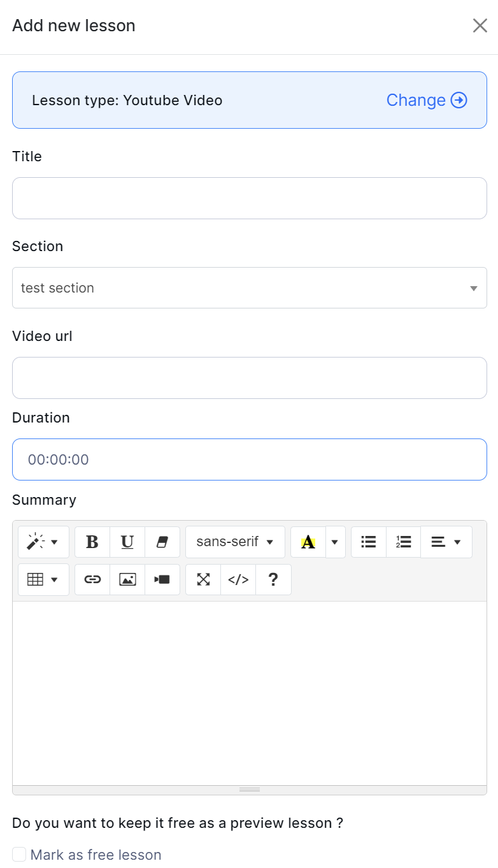The image size is (498, 868).
Task: Click into the Title input field
Action: [249, 198]
